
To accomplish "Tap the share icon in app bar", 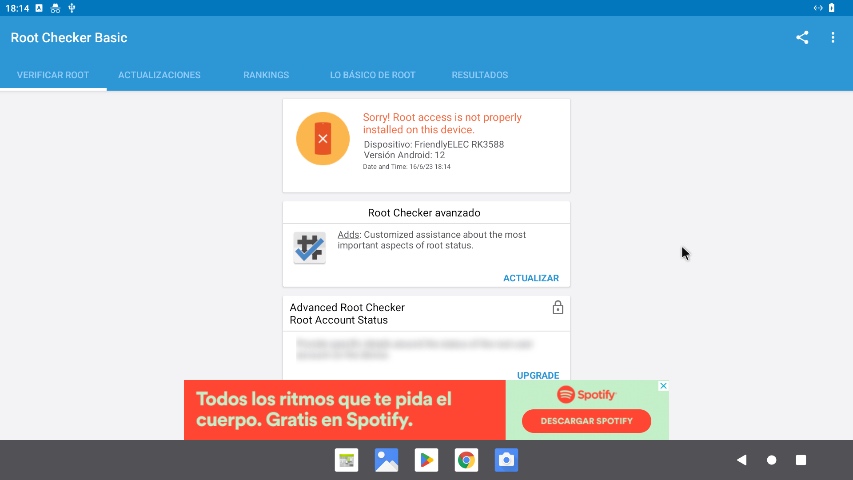I will click(802, 38).
